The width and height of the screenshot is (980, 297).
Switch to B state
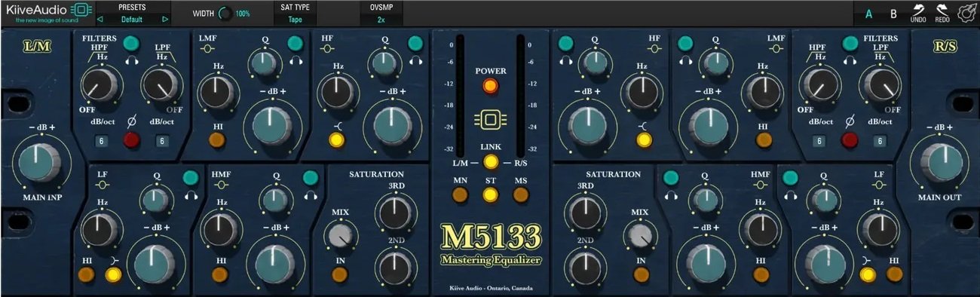click(x=893, y=14)
